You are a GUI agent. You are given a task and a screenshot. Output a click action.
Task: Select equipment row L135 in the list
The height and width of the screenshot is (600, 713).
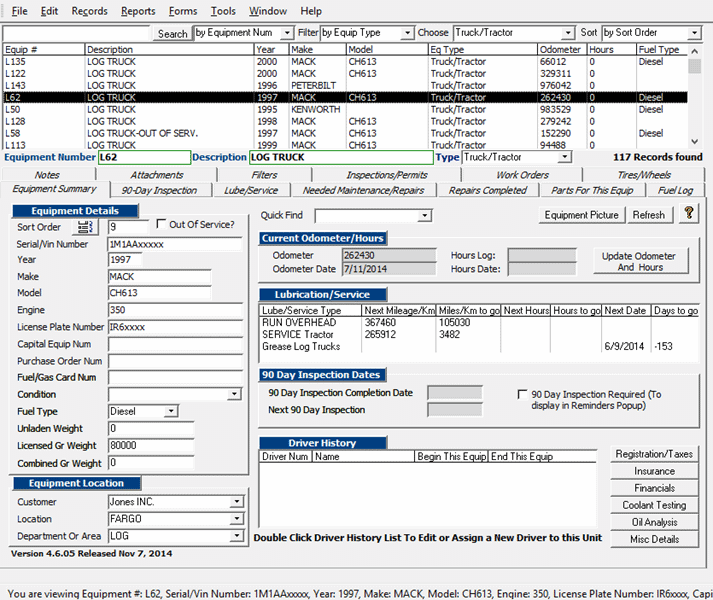345,61
